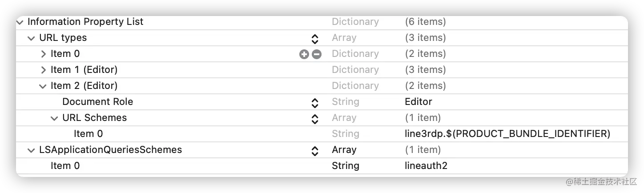Open key stepper for LSApplicationQueriesSchemes row

click(315, 150)
